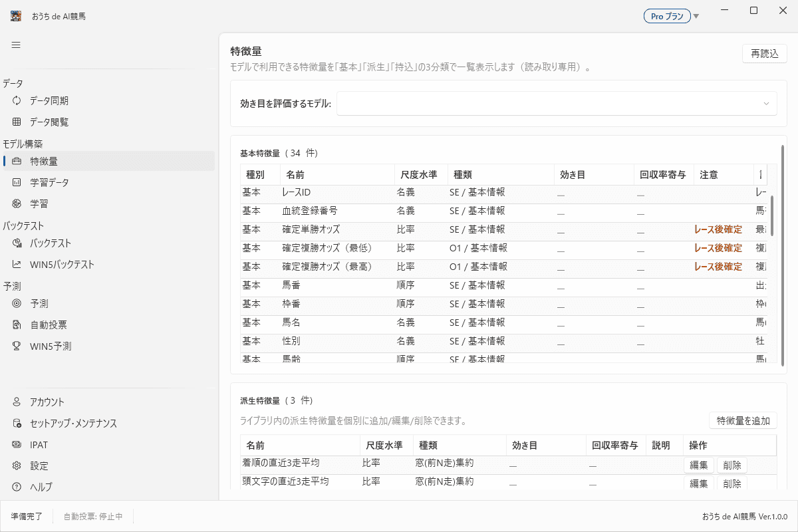Click 編集 for 着順の直近3走平均

698,465
